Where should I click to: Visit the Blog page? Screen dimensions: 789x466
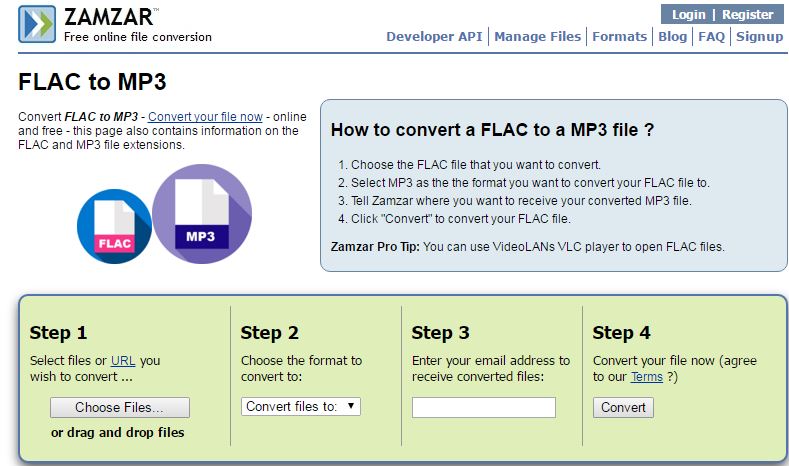click(672, 37)
